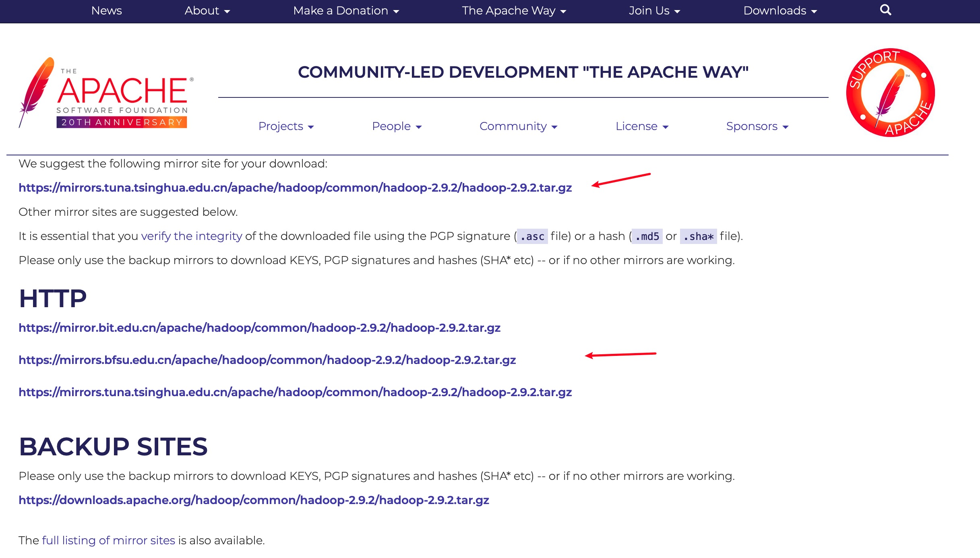Open the Community dropdown
Viewport: 980px width, 558px height.
click(518, 126)
